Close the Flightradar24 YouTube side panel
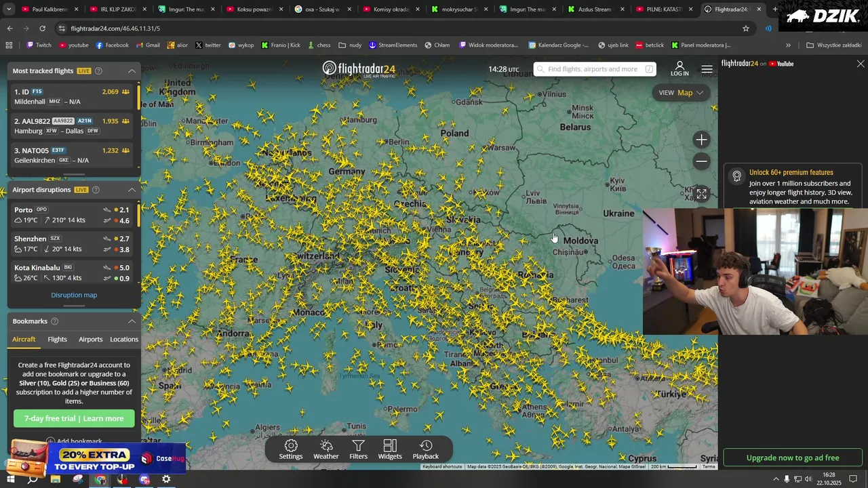Image resolution: width=868 pixels, height=488 pixels. click(861, 64)
